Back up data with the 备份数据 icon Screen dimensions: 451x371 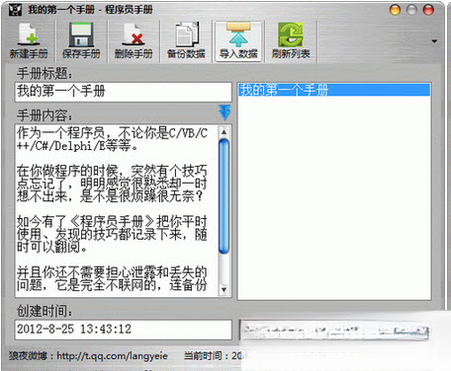tap(186, 41)
